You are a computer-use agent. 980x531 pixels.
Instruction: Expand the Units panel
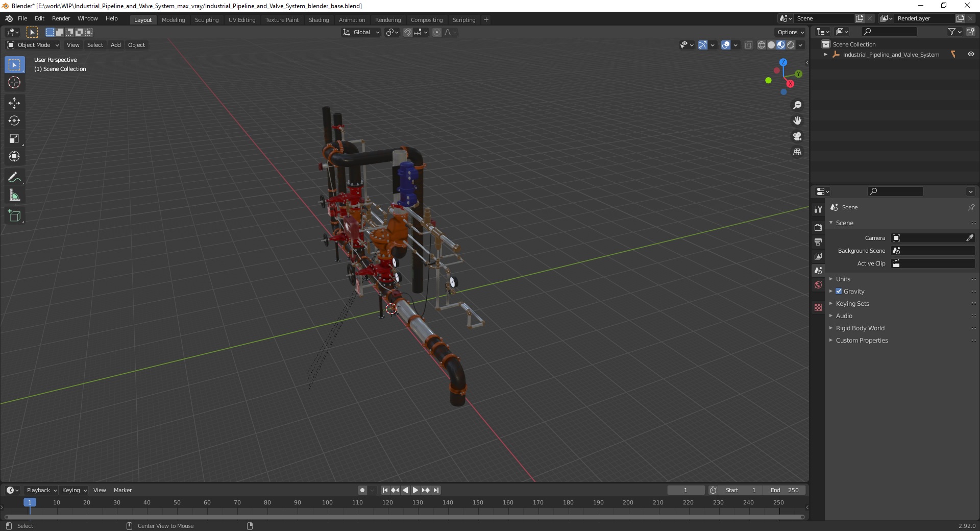point(843,279)
